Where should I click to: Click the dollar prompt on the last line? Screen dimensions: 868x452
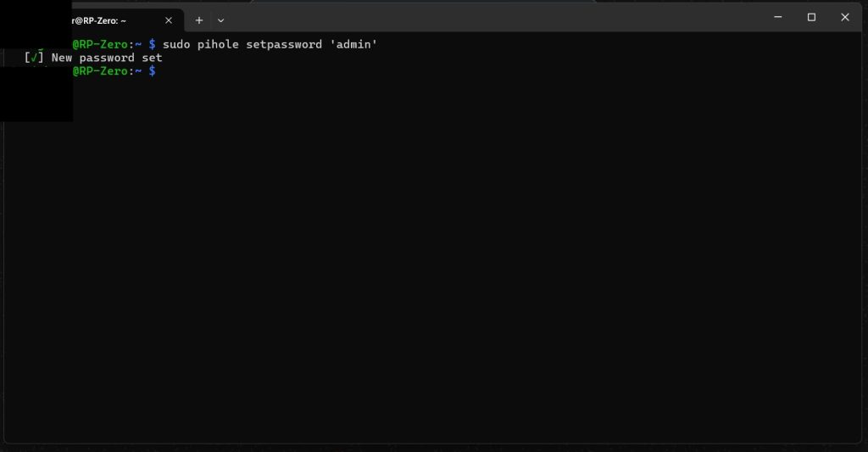click(x=153, y=71)
